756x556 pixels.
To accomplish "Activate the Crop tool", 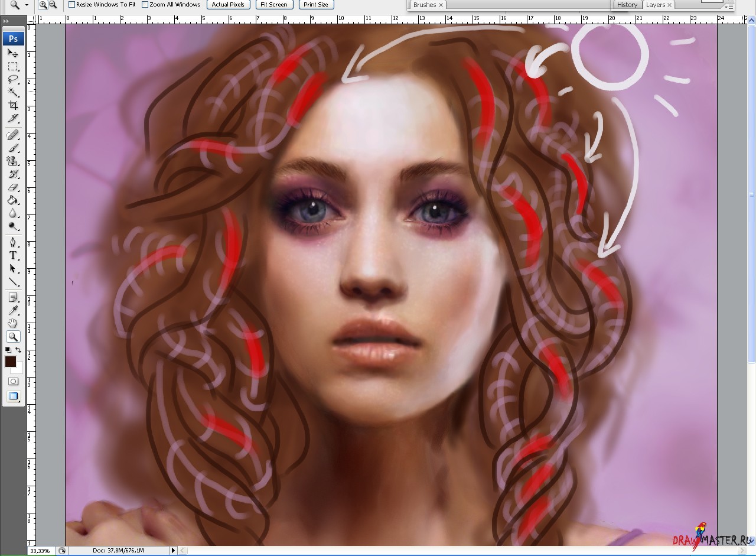I will [13, 105].
